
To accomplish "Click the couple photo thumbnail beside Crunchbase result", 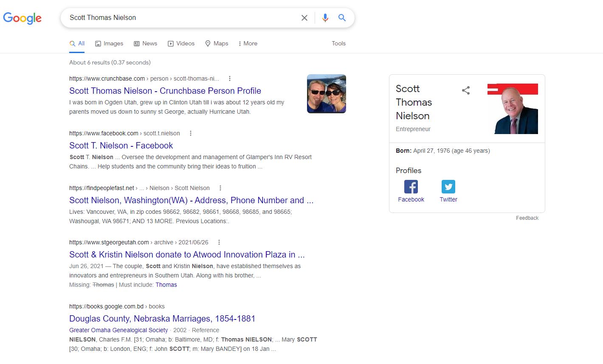I will pos(327,94).
